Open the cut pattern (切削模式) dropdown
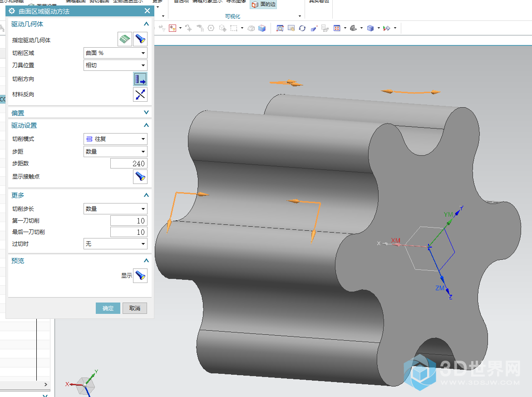Image resolution: width=532 pixels, height=397 pixels. pos(115,139)
